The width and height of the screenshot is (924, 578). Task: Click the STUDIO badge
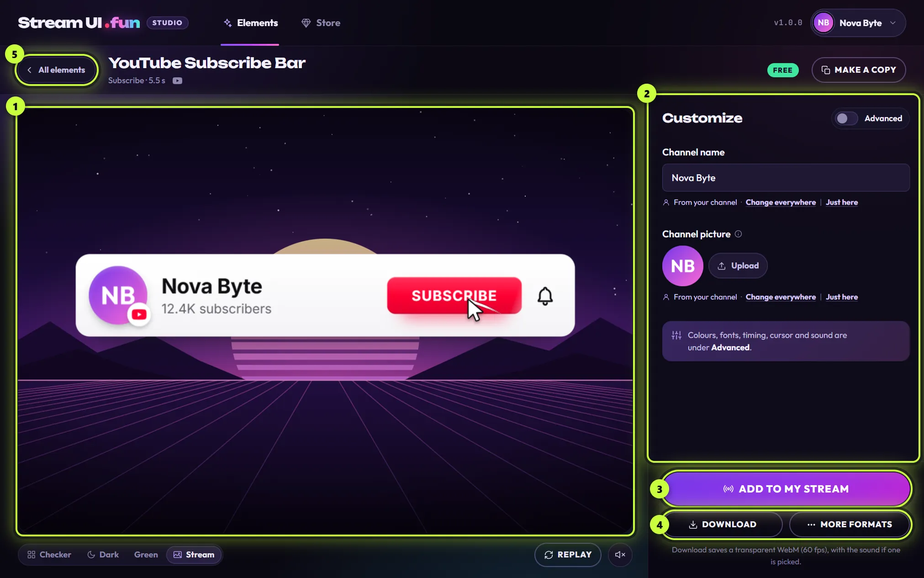167,23
